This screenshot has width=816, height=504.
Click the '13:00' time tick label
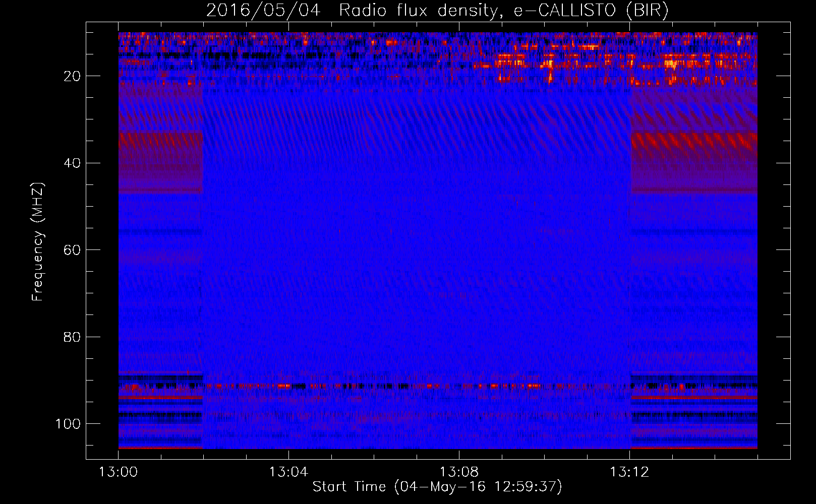[118, 472]
